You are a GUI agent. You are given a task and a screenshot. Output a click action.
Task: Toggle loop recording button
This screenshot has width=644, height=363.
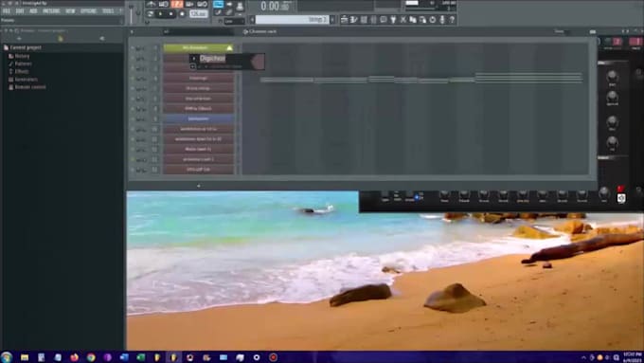click(x=203, y=4)
